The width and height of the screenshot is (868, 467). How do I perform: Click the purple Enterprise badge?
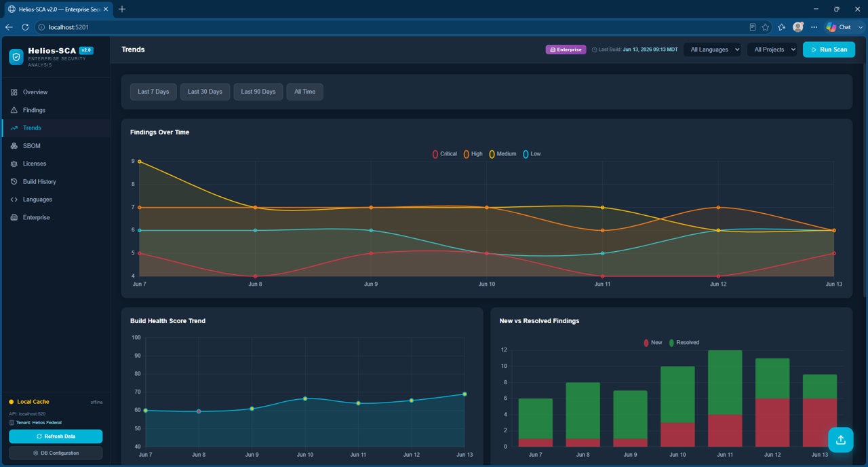(566, 50)
